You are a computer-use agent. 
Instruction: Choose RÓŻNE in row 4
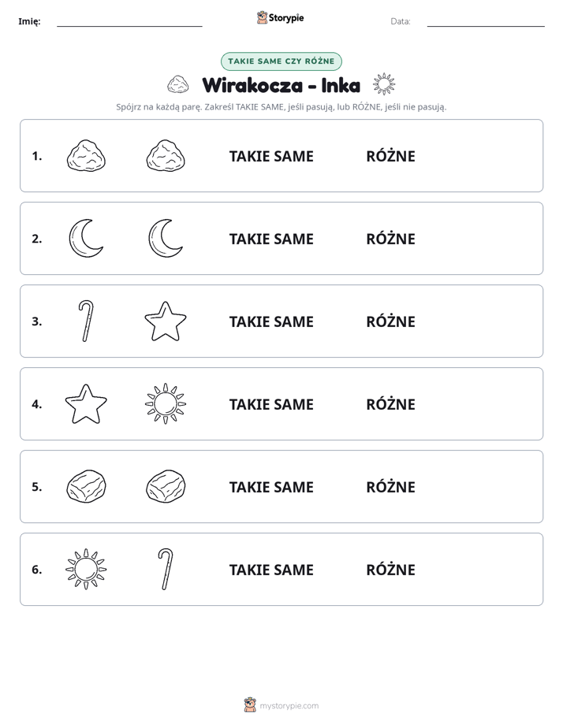click(390, 404)
